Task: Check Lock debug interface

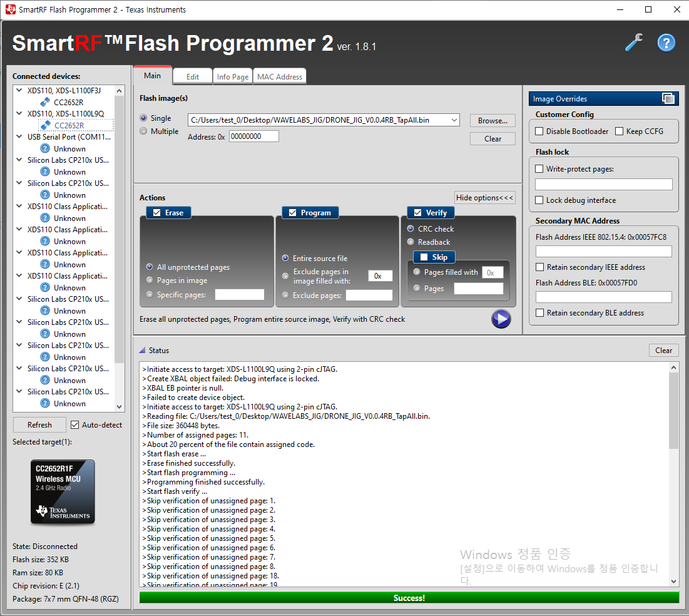Action: [539, 200]
